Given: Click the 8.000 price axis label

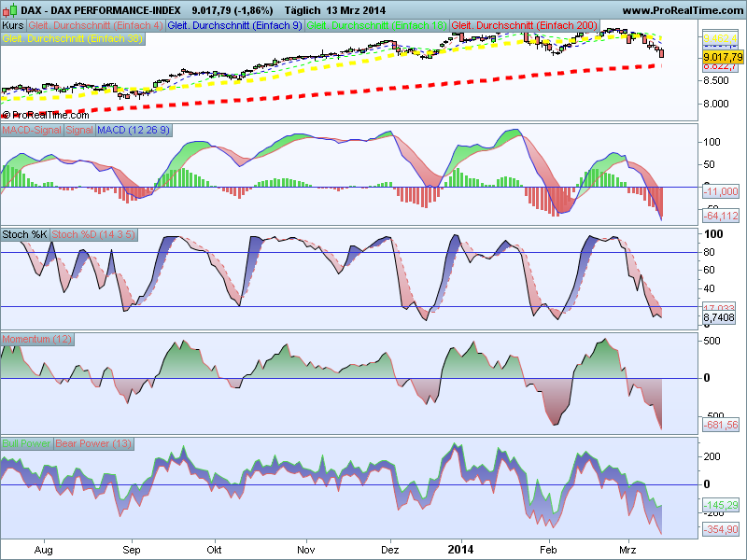Looking at the screenshot, I should pos(716,104).
